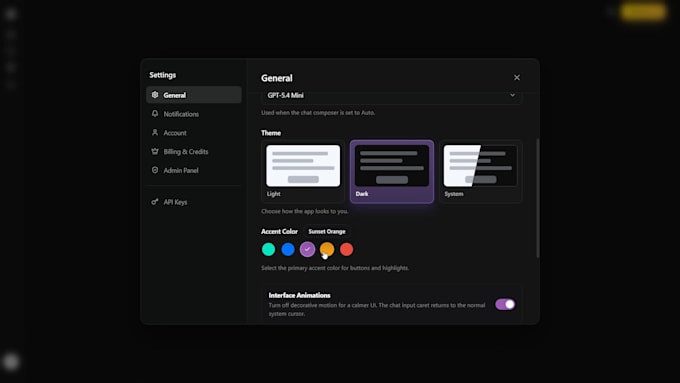Click 'Choose how the app looks to you.' text
The height and width of the screenshot is (383, 680).
point(305,211)
